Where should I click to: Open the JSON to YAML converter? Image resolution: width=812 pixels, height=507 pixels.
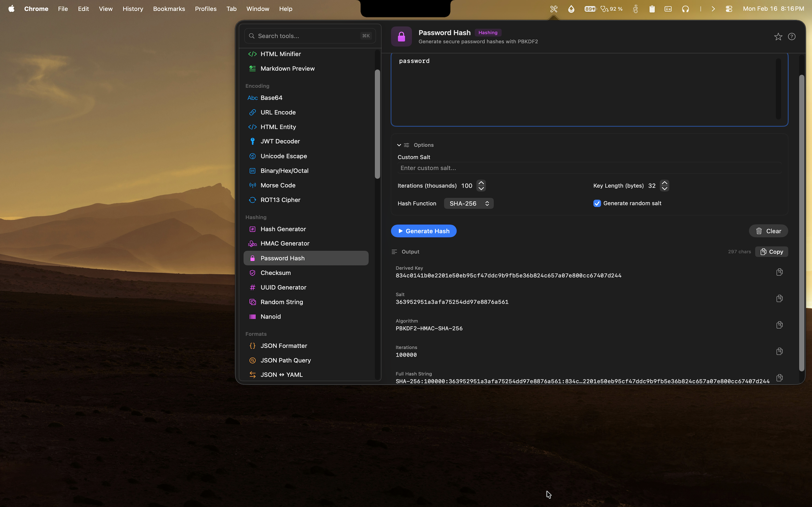click(281, 375)
